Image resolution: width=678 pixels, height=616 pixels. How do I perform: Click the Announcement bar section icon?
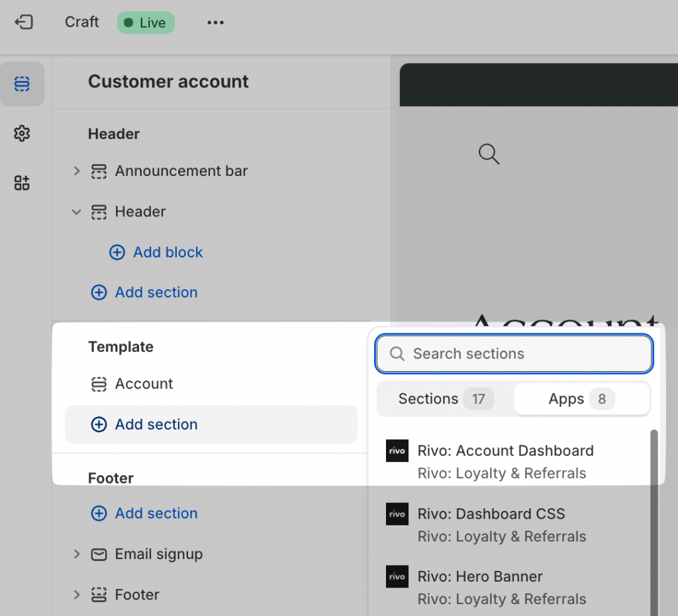(x=99, y=171)
